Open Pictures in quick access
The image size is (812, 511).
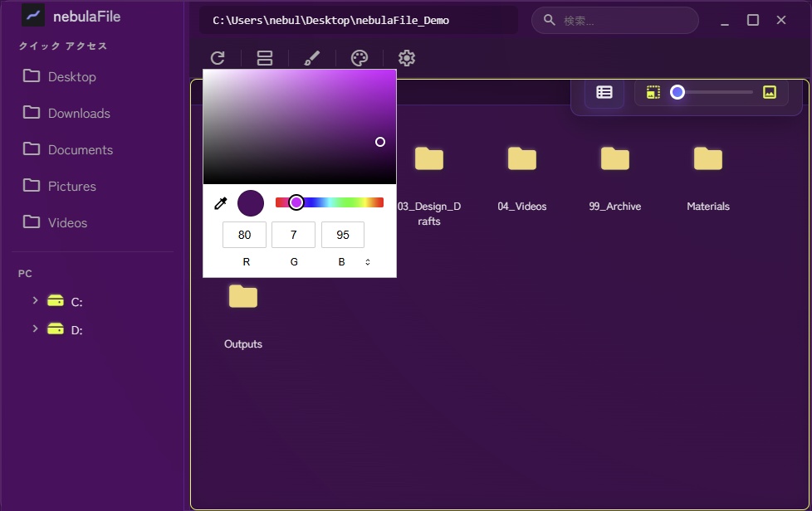coord(60,186)
